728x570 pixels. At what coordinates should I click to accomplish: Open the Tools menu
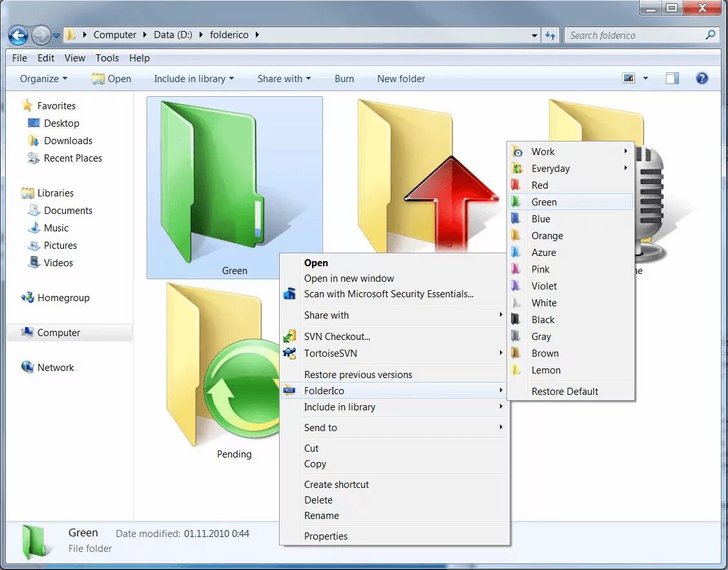click(107, 58)
